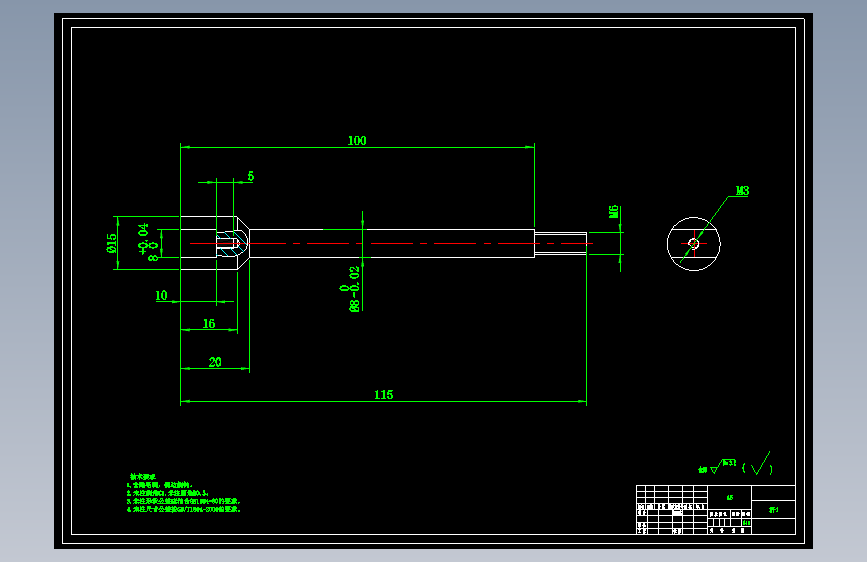Select the 'M6' thread callout
867x562 pixels.
coord(614,211)
